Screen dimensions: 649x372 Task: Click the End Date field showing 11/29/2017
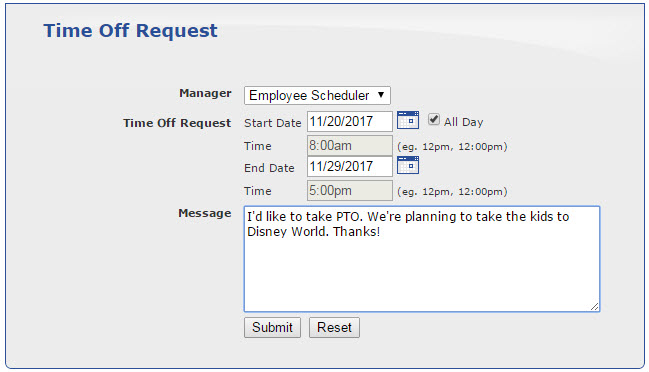click(349, 166)
